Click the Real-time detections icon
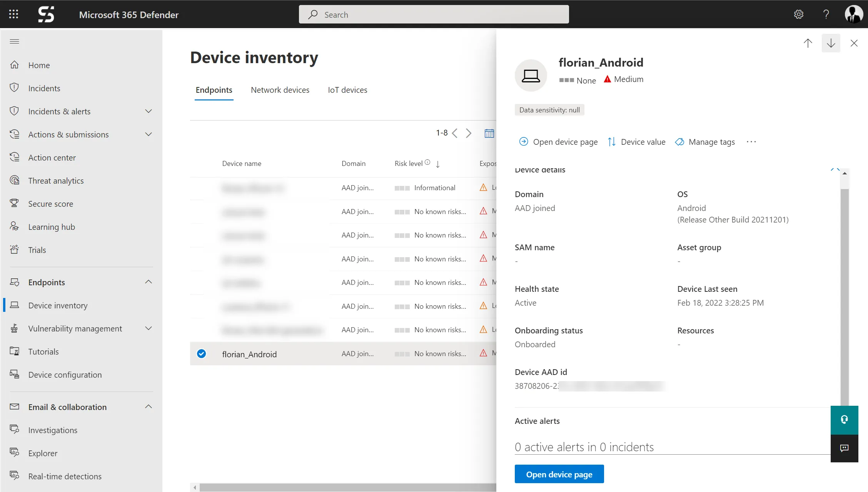 [x=14, y=476]
